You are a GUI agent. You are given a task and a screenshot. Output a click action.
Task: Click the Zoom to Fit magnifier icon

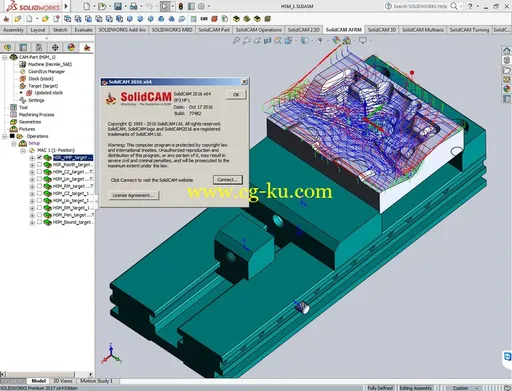(x=236, y=41)
